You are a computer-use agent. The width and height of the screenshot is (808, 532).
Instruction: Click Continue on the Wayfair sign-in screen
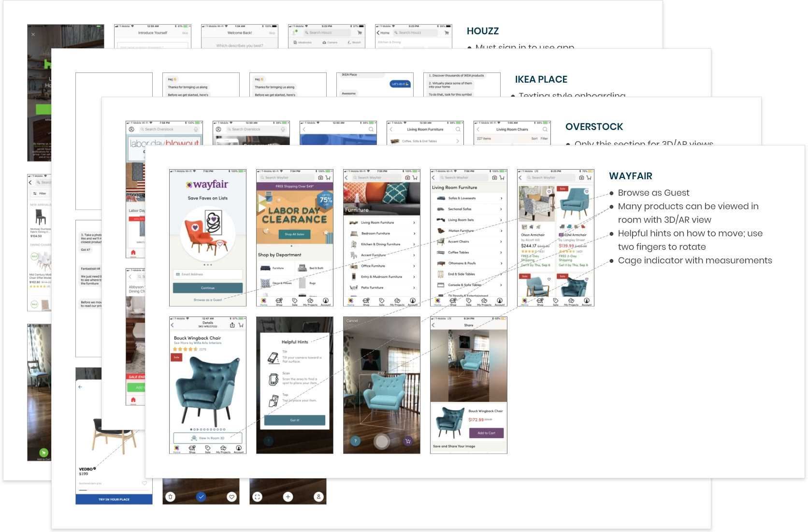208,288
